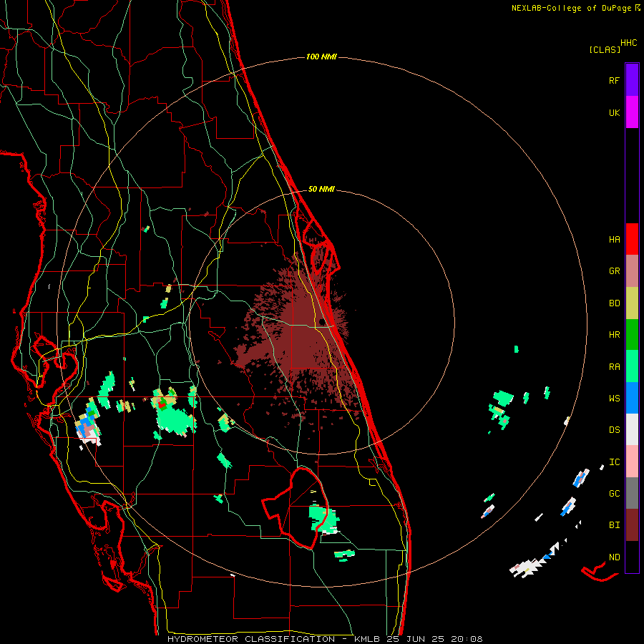Image resolution: width=644 pixels, height=644 pixels.
Task: Click the ND legend label
Action: pos(614,557)
